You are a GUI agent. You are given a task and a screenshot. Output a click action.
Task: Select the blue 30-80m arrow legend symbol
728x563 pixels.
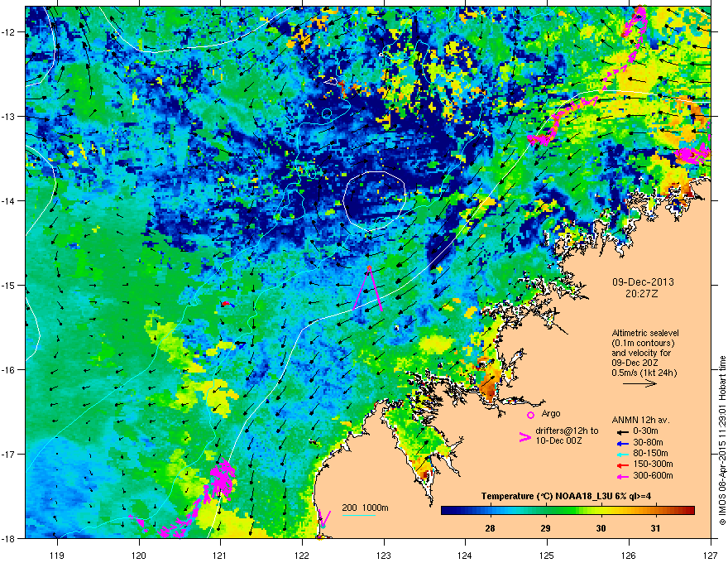click(x=622, y=443)
